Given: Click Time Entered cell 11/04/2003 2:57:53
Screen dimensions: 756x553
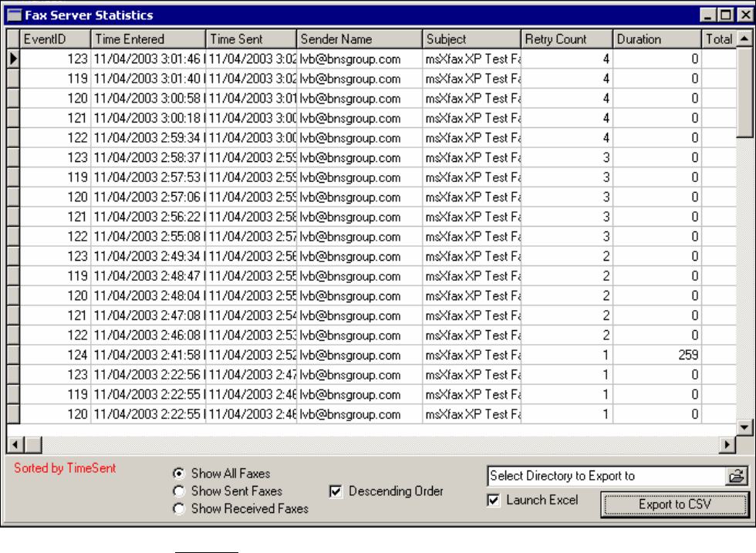Looking at the screenshot, I should tap(148, 177).
